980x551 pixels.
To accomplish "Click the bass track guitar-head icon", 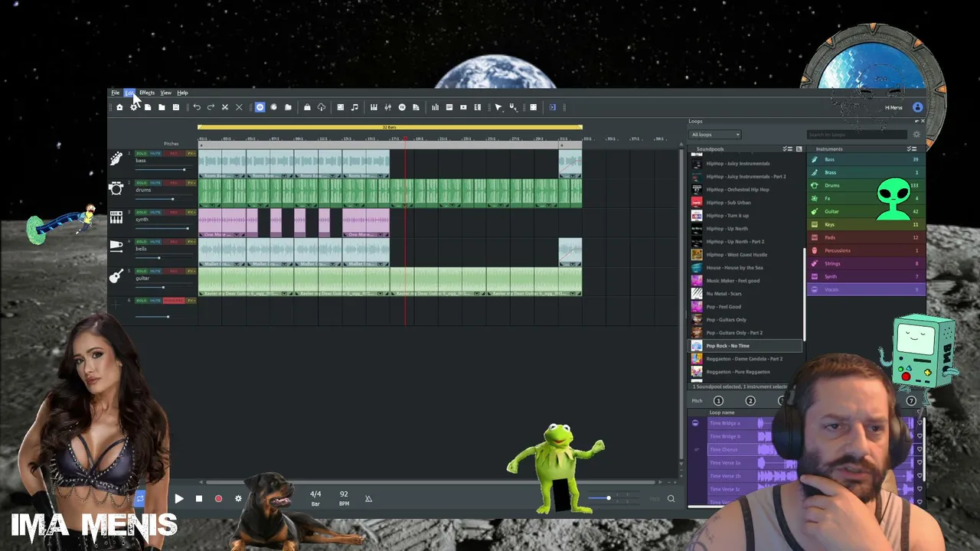I will (x=116, y=159).
